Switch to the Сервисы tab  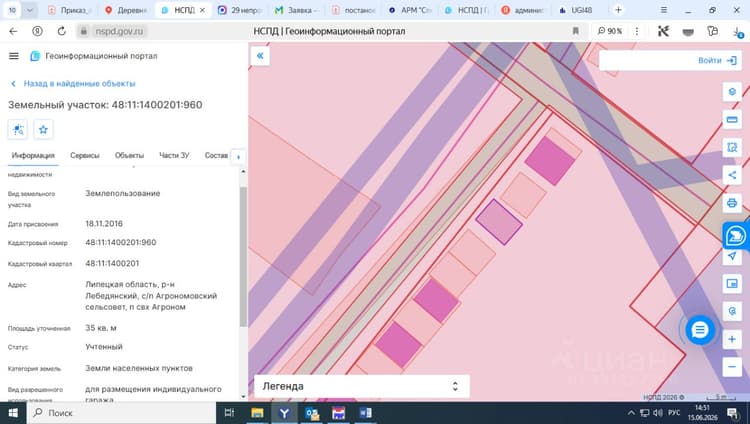coord(85,156)
